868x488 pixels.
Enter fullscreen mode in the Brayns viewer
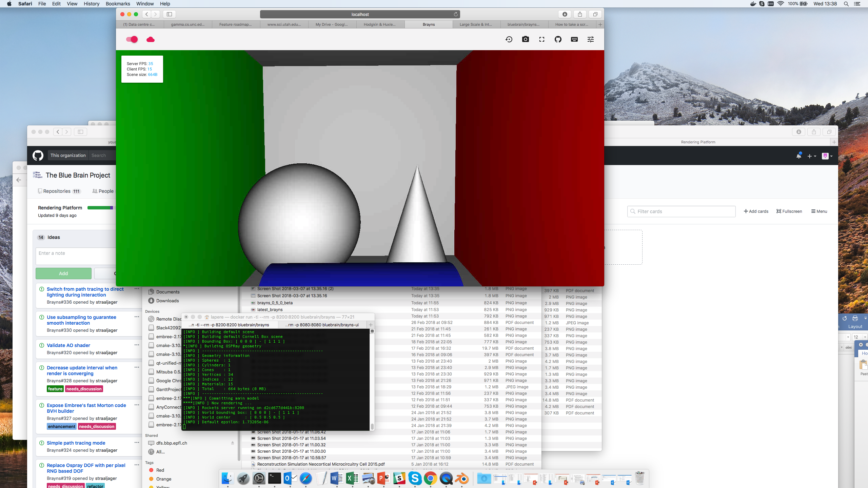[x=542, y=39]
